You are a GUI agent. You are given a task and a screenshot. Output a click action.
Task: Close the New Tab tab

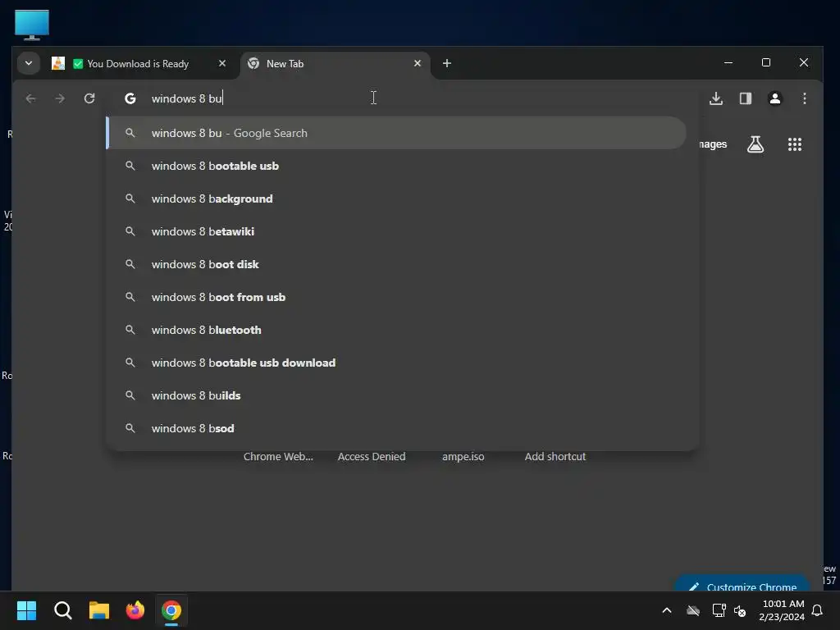(x=418, y=63)
